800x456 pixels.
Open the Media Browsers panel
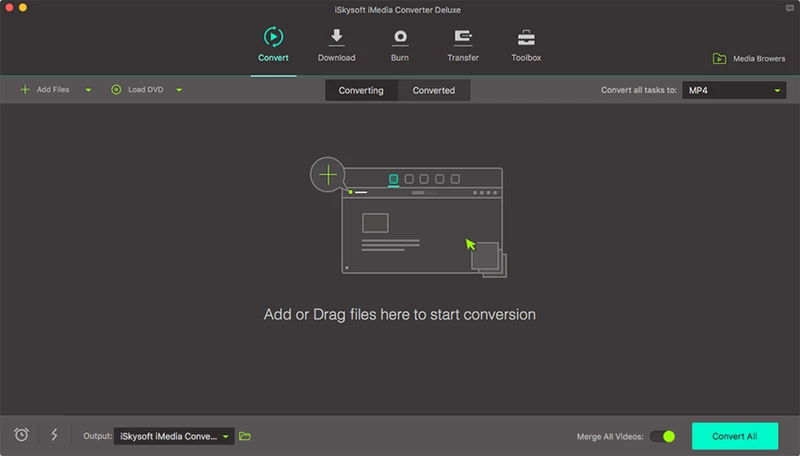[749, 59]
